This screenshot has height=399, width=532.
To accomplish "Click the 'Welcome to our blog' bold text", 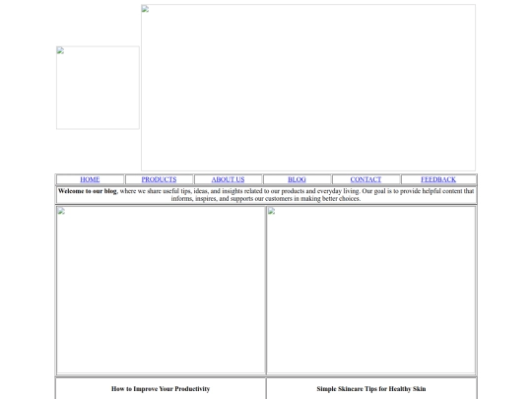I will [x=88, y=191].
